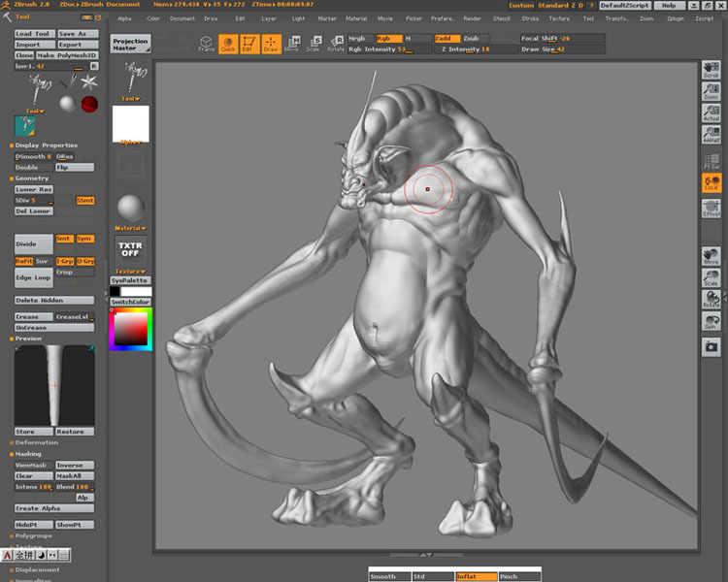Open the Zplugin menu
This screenshot has width=728, height=582.
coord(676,18)
